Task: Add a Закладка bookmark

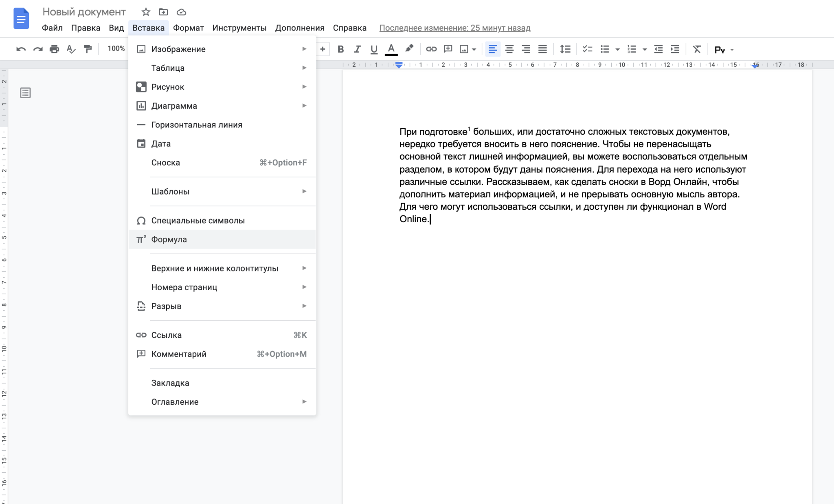Action: (x=222, y=383)
